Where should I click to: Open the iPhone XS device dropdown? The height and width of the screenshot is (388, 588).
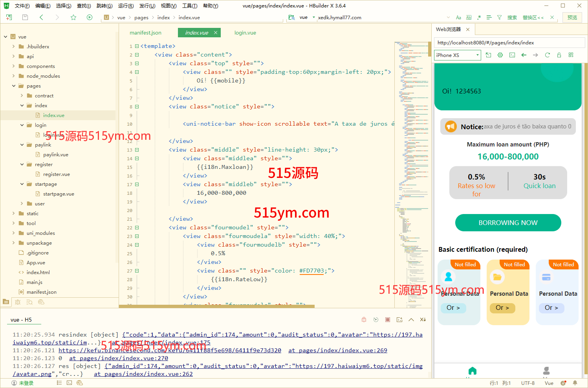458,55
